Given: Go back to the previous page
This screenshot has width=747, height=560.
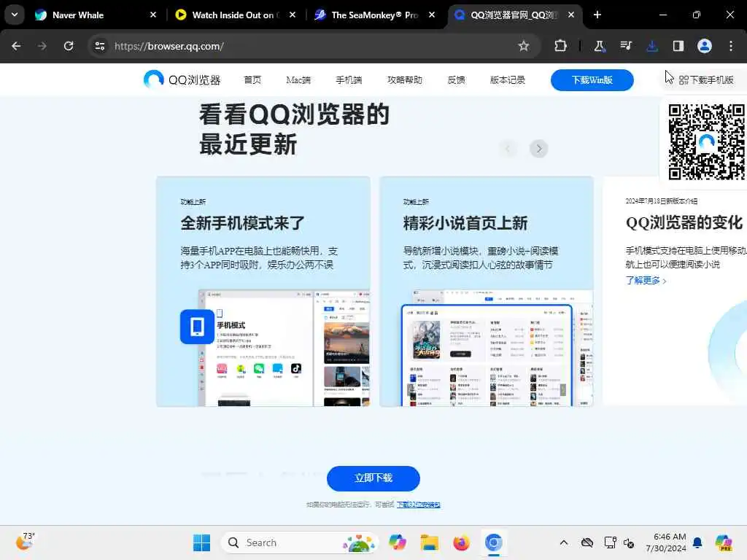Looking at the screenshot, I should click(x=16, y=46).
